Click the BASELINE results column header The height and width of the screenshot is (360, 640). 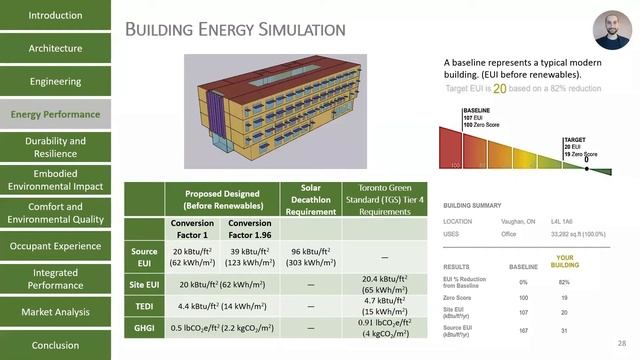click(523, 267)
